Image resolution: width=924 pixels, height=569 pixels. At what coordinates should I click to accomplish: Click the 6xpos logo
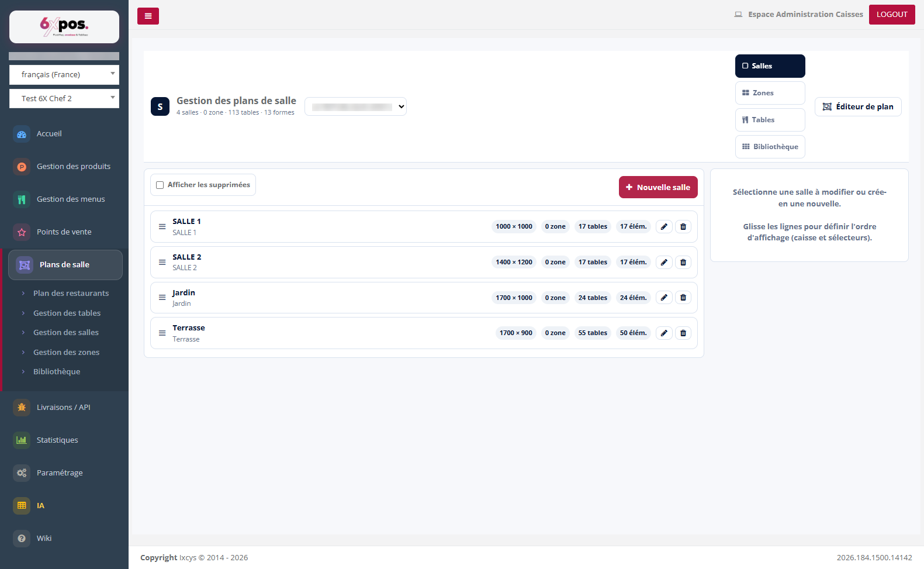click(x=64, y=27)
